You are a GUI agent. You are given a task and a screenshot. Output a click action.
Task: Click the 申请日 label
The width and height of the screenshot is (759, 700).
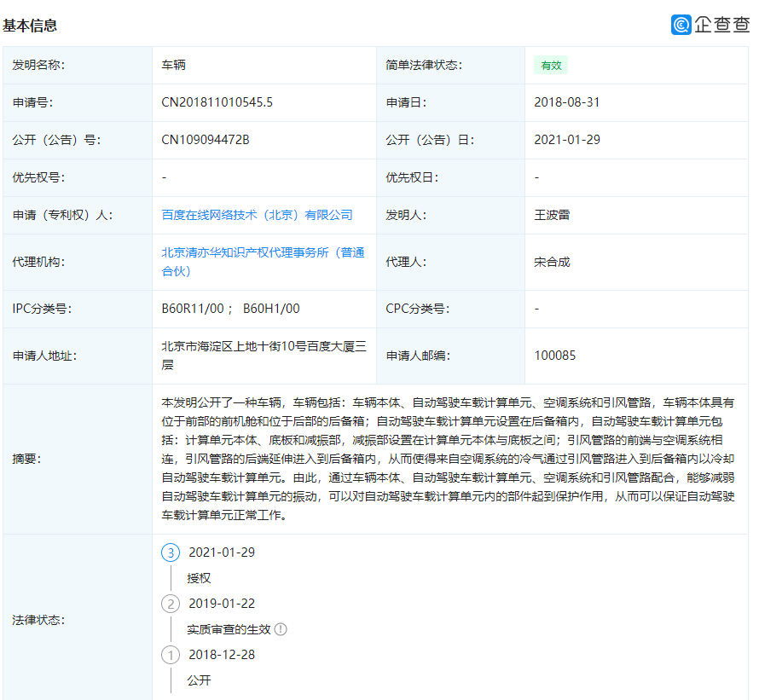pos(406,102)
